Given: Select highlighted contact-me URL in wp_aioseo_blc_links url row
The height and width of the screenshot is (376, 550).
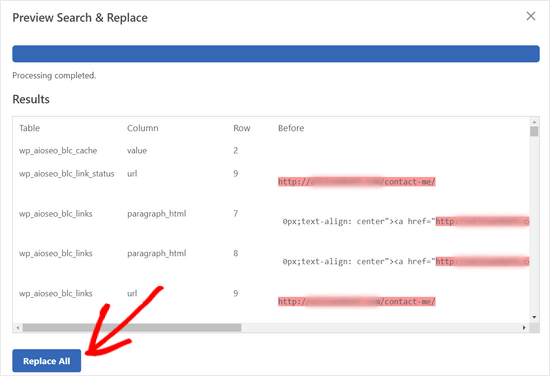Looking at the screenshot, I should click(x=357, y=302).
